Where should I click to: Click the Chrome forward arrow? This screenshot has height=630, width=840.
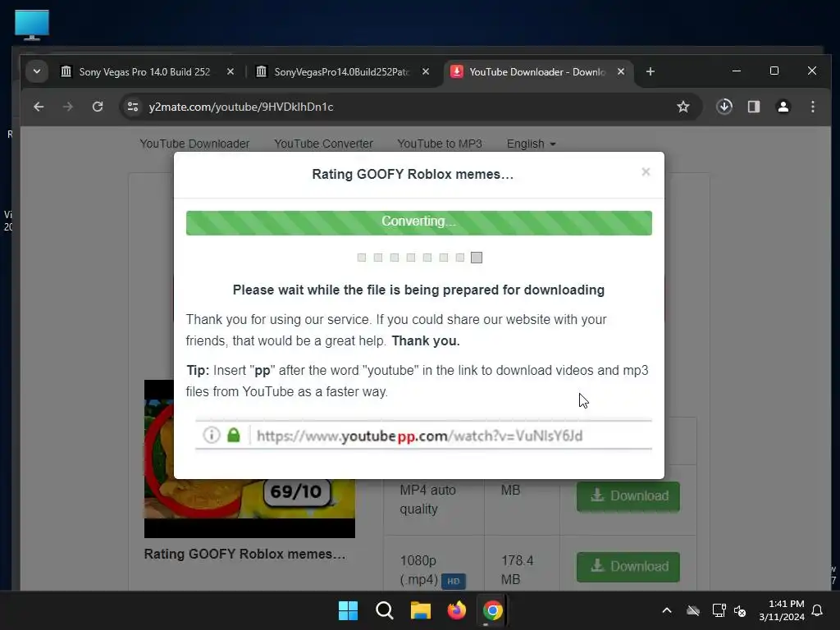[67, 107]
